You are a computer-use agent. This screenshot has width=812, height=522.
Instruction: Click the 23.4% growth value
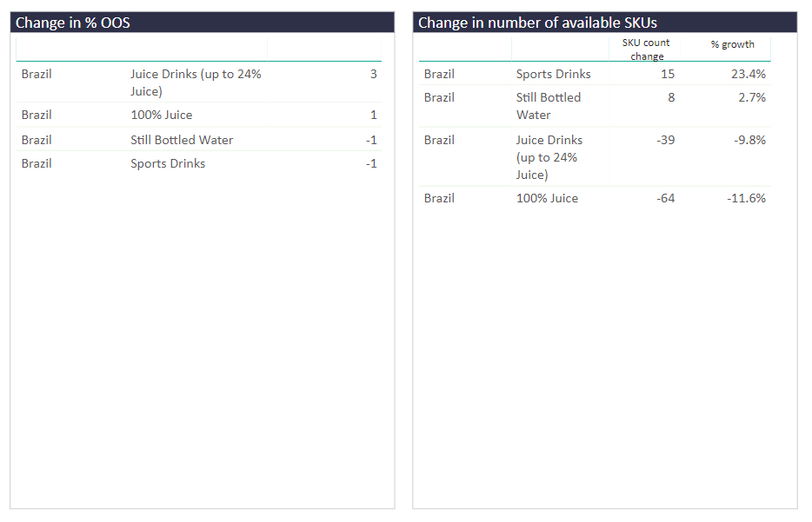[x=749, y=74]
